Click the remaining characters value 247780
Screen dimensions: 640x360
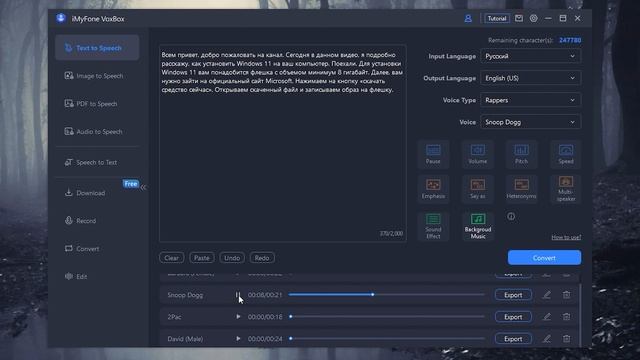(x=570, y=40)
